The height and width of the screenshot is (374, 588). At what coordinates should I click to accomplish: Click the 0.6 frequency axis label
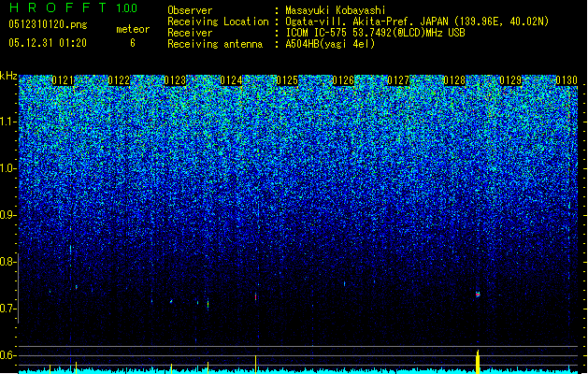click(x=8, y=355)
